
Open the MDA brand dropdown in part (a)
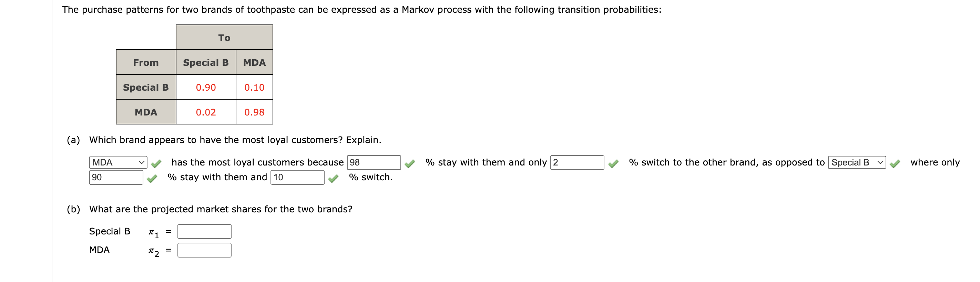click(x=118, y=162)
